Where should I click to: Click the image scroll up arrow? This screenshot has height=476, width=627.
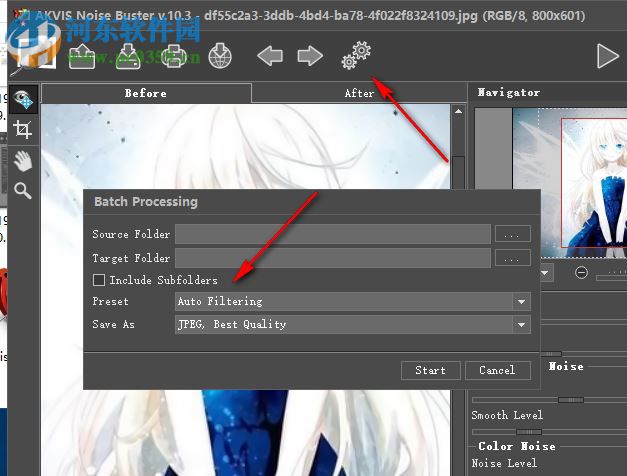[x=458, y=112]
